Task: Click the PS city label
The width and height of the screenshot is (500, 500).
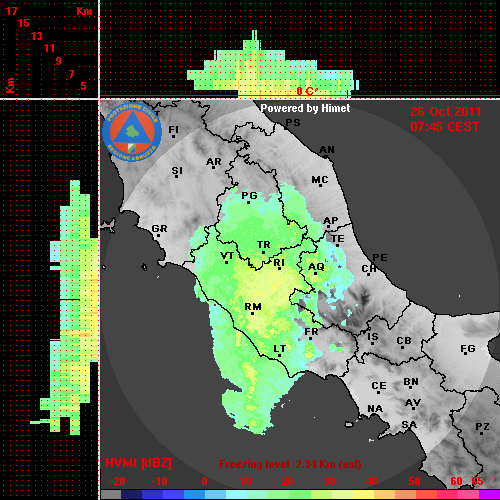Action: [293, 123]
